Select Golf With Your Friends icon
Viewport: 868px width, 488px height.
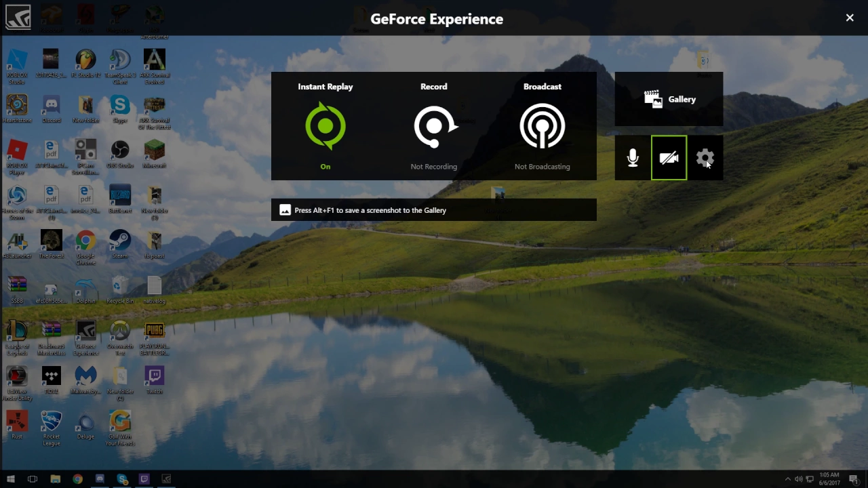120,428
